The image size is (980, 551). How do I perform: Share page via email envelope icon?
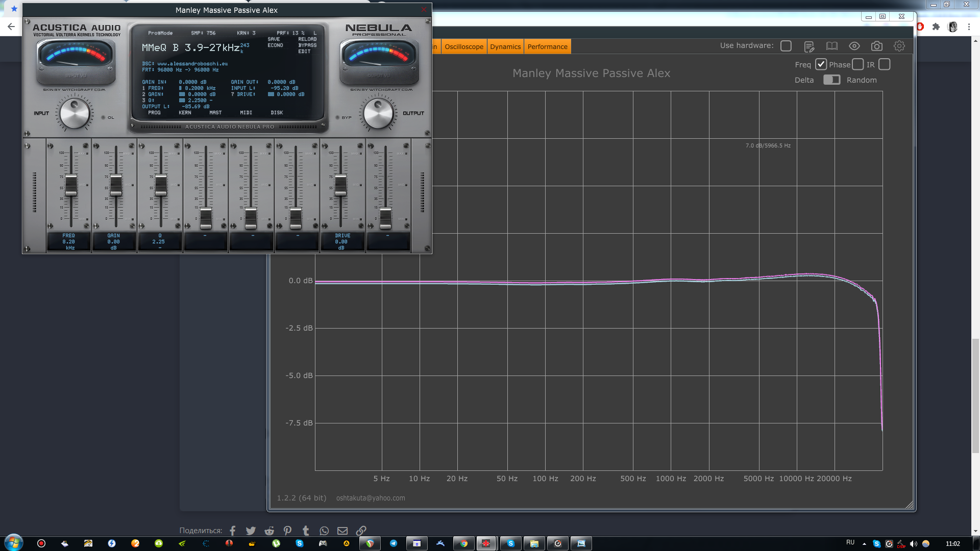click(x=342, y=531)
